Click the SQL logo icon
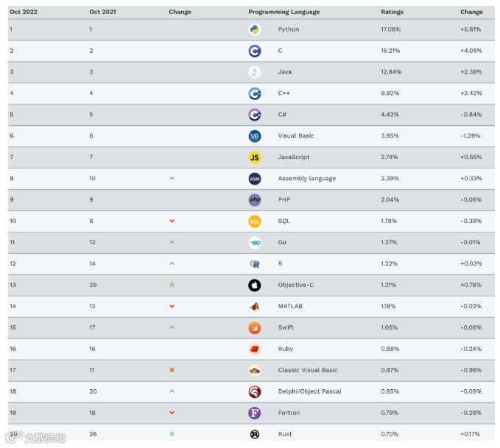 click(x=255, y=221)
